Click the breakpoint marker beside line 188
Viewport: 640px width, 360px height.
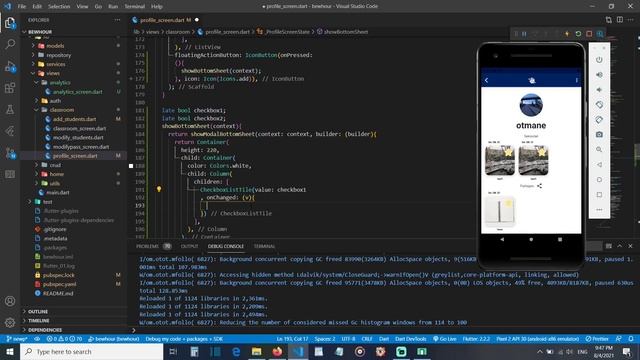click(131, 166)
